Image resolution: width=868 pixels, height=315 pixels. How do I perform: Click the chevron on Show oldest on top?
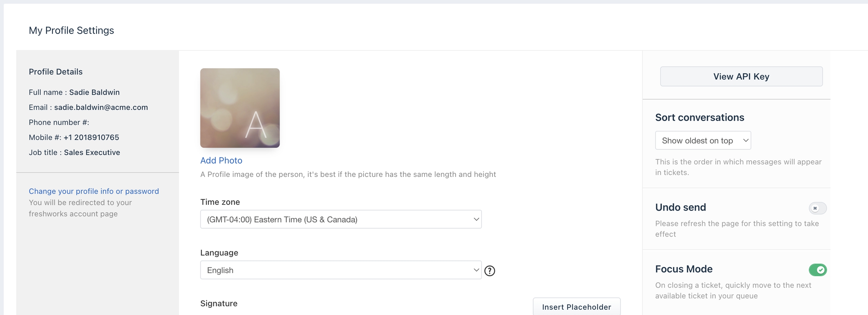[x=745, y=140]
